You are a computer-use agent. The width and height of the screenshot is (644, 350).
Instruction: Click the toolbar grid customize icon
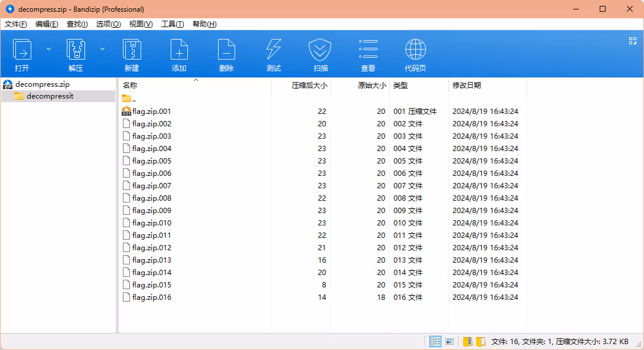tap(633, 41)
